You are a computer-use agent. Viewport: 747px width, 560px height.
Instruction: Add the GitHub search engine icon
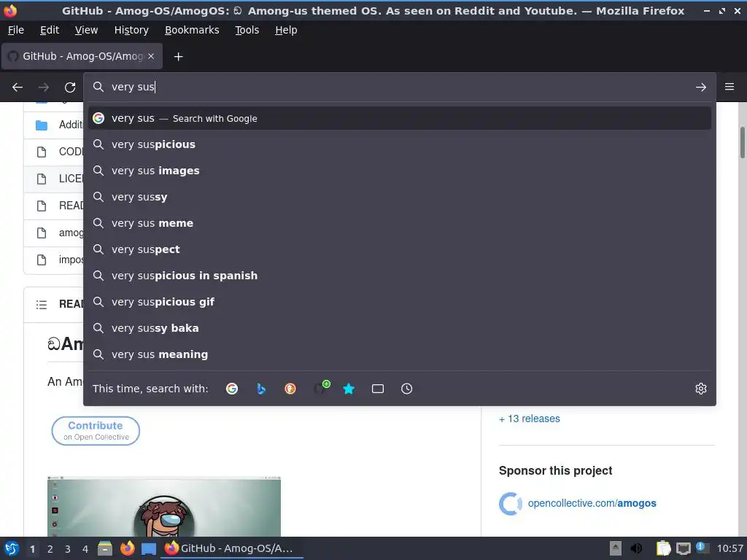tap(321, 388)
